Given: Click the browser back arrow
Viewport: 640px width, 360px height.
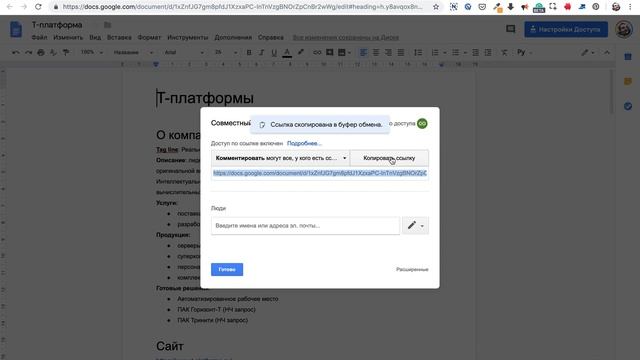Looking at the screenshot, I should tap(10, 7).
